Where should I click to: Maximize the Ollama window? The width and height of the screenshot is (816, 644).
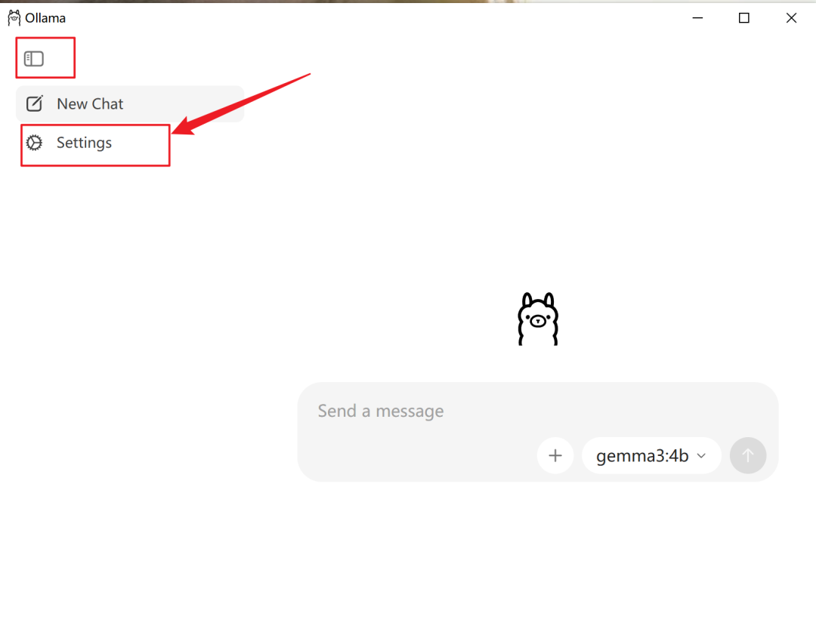point(744,17)
